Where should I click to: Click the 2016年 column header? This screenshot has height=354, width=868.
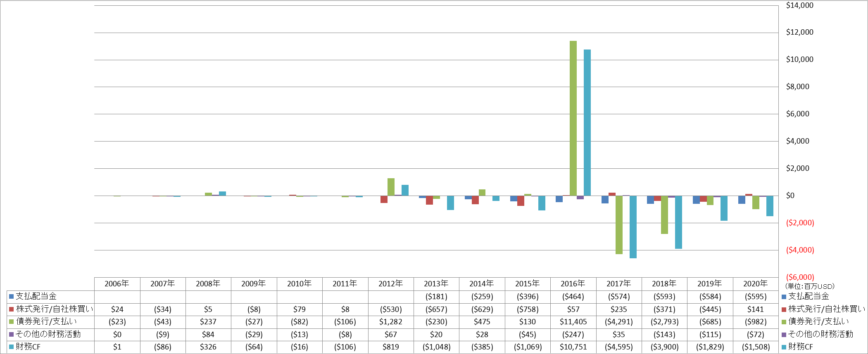(x=573, y=283)
